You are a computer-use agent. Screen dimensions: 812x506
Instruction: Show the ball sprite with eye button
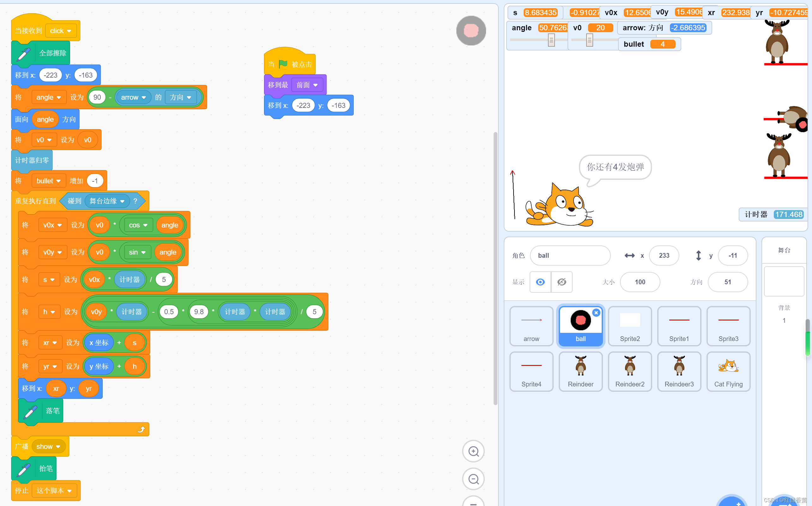point(540,282)
